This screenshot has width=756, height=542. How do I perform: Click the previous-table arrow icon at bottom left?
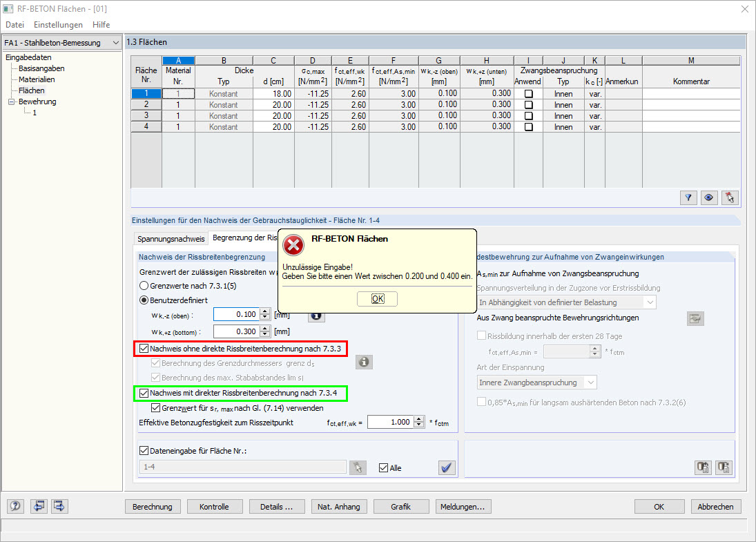39,506
